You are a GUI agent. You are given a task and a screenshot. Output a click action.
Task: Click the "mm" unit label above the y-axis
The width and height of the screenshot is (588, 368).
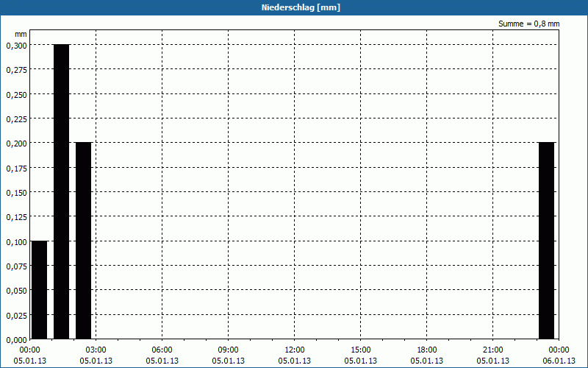pyautogui.click(x=21, y=34)
